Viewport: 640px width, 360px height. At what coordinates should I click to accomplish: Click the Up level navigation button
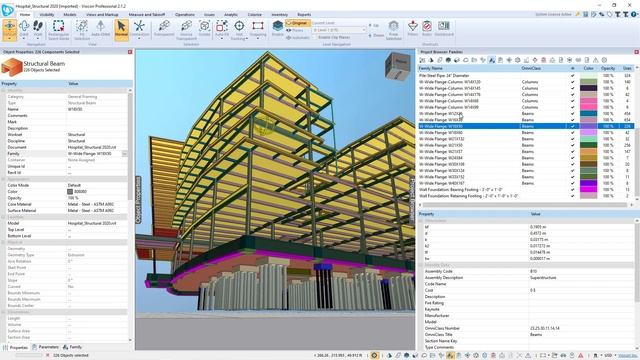tap(373, 25)
